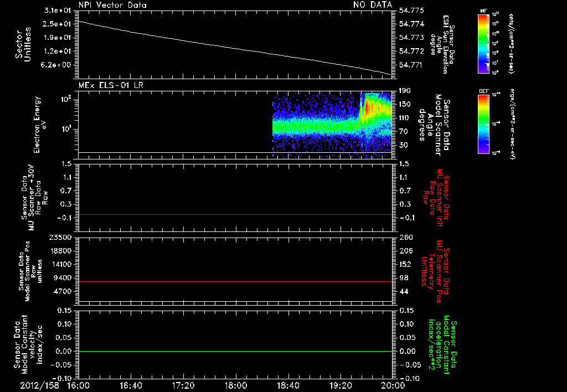The height and width of the screenshot is (392, 567).
Task: Click the red "MU Scanner Inh" axis title
Action: click(439, 198)
